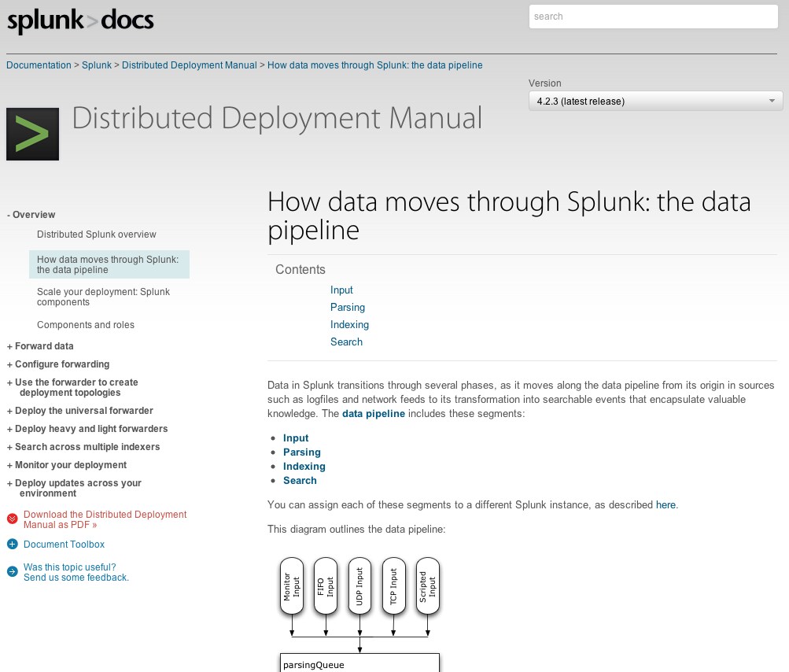The width and height of the screenshot is (789, 672).
Task: Click the TCP Input diagram node
Action: click(393, 586)
